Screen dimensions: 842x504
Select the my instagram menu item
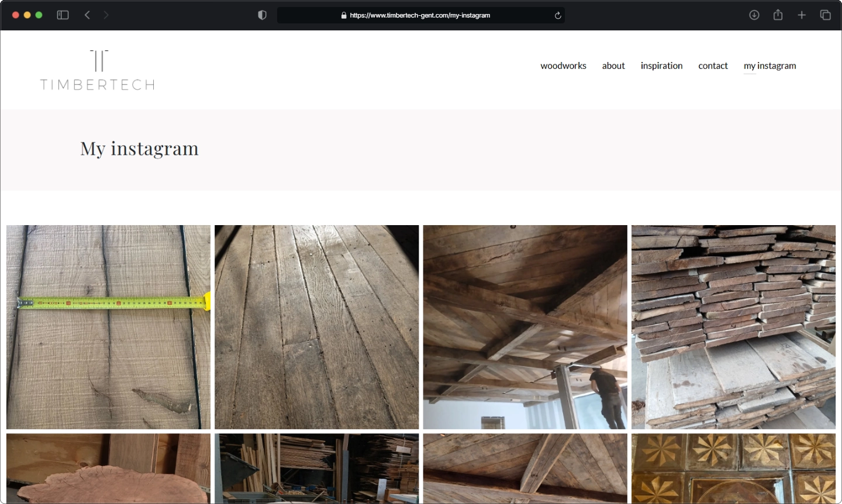(769, 66)
